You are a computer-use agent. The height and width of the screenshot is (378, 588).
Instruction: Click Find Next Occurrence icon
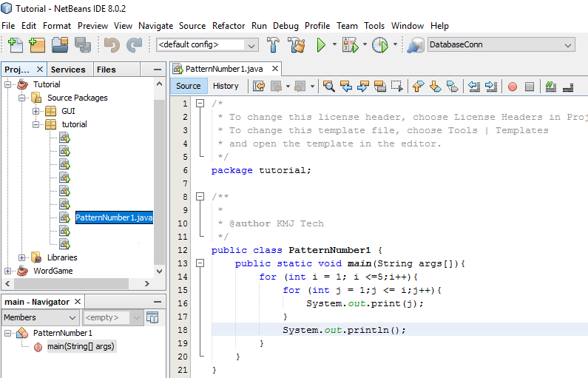pos(363,87)
